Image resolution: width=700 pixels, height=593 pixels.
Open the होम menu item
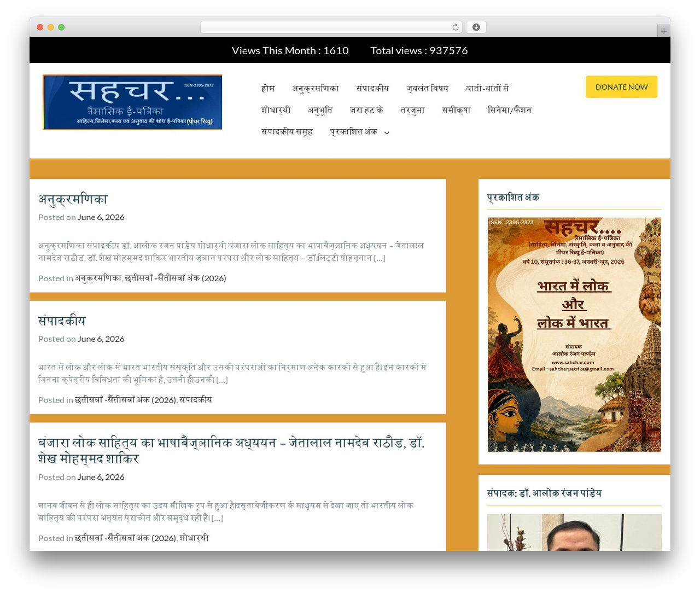[268, 88]
